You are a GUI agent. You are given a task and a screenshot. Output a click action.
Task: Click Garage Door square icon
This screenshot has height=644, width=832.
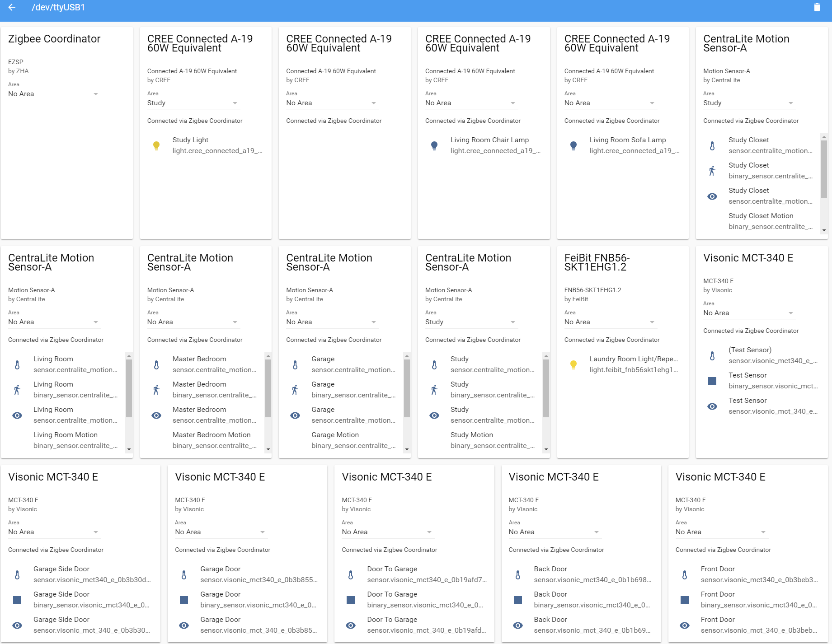184,600
